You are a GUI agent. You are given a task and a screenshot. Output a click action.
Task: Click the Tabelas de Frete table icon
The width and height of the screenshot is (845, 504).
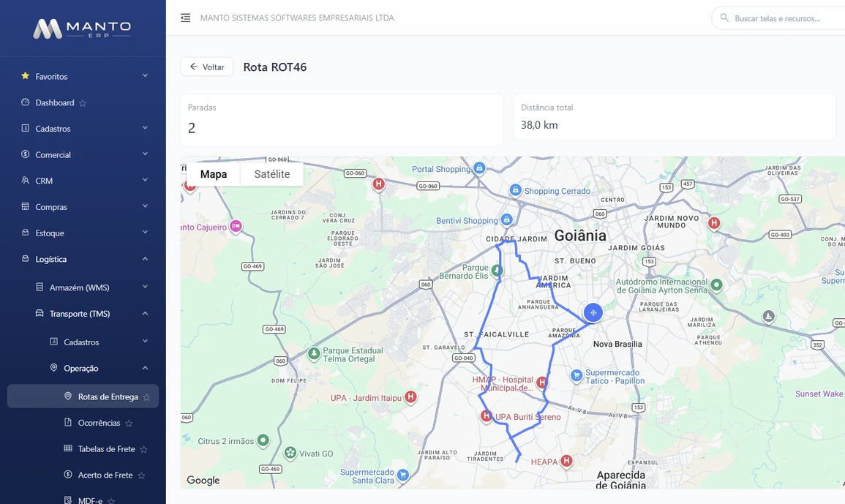pyautogui.click(x=68, y=448)
